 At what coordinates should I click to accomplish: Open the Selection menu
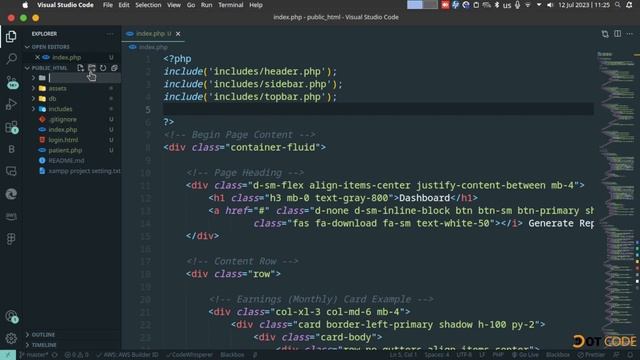click(x=148, y=5)
